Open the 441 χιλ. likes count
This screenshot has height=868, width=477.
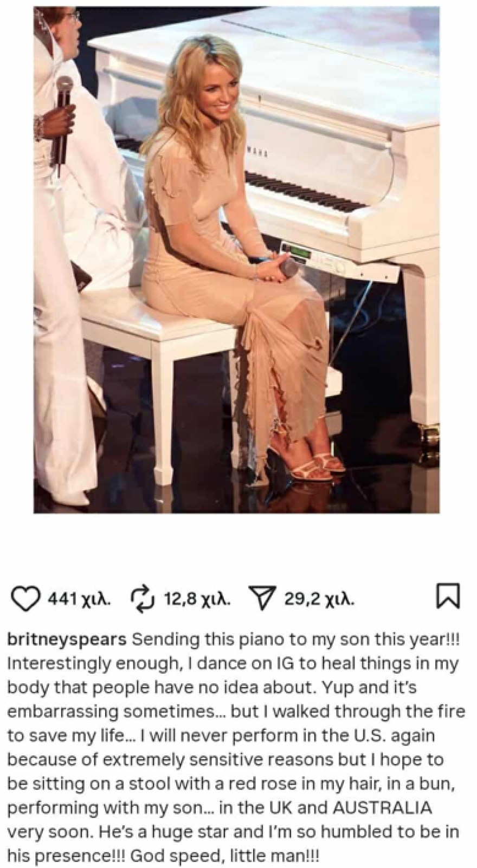point(80,599)
